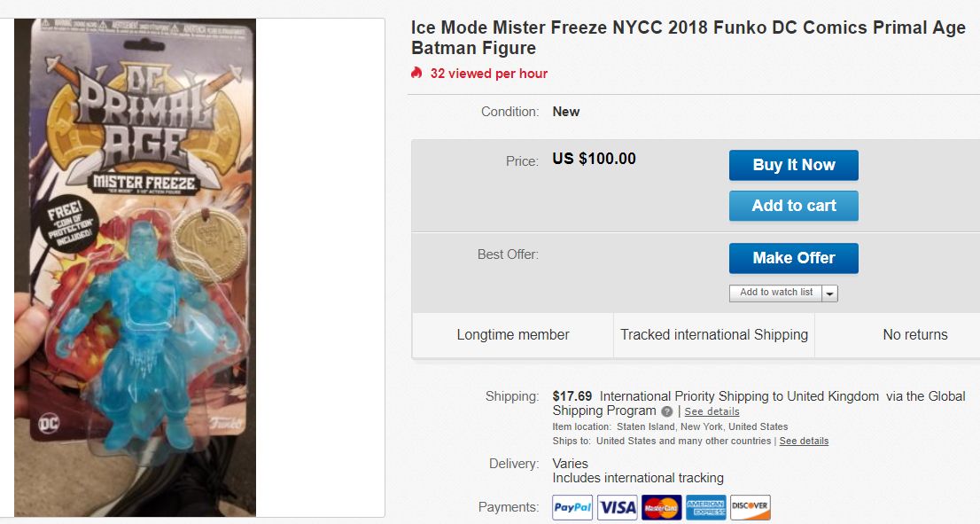Expand the watch list dropdown arrow

click(x=830, y=293)
